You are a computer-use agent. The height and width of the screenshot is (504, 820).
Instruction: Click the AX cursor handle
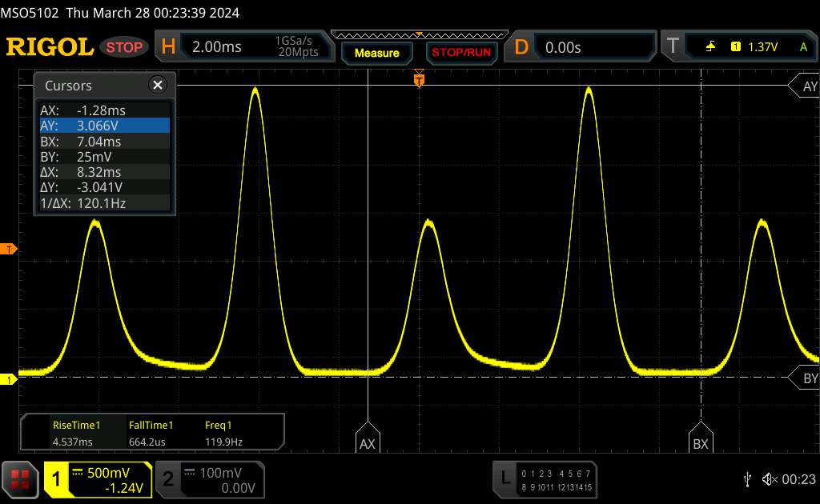click(367, 442)
